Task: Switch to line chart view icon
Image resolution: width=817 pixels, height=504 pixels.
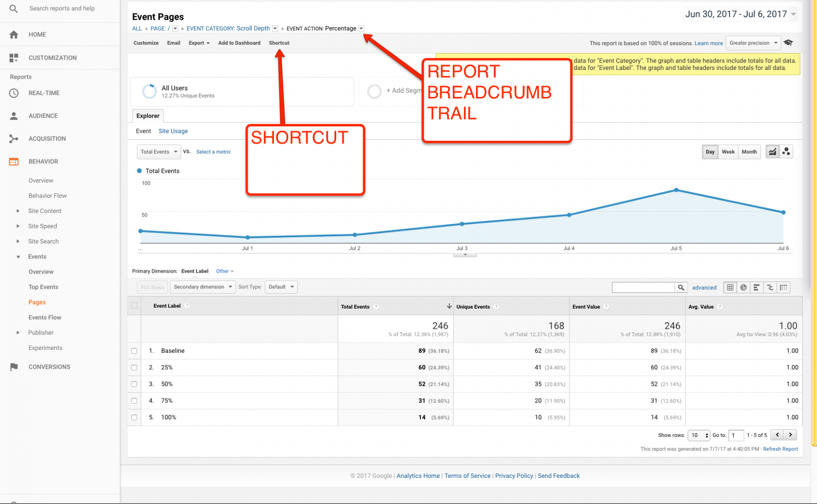Action: tap(772, 152)
